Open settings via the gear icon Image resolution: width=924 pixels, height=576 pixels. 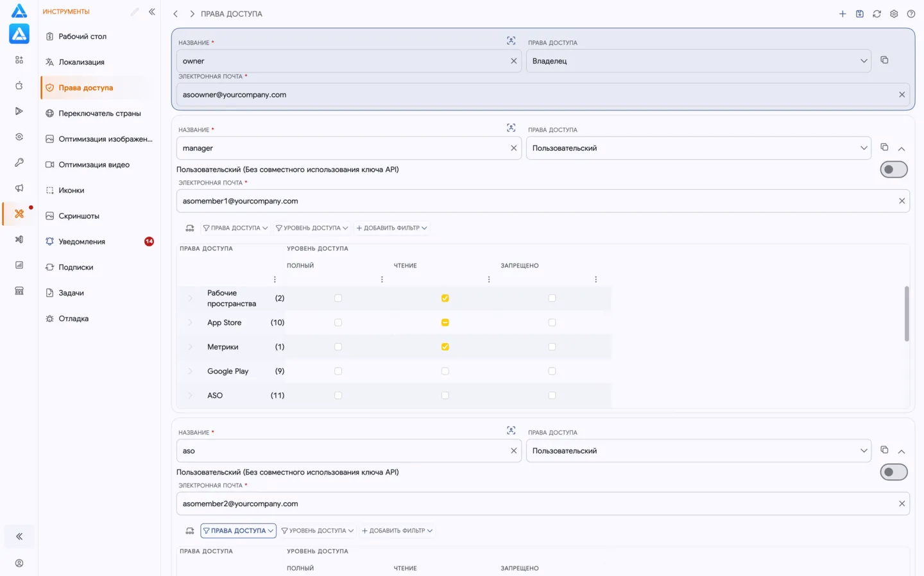[x=894, y=13]
